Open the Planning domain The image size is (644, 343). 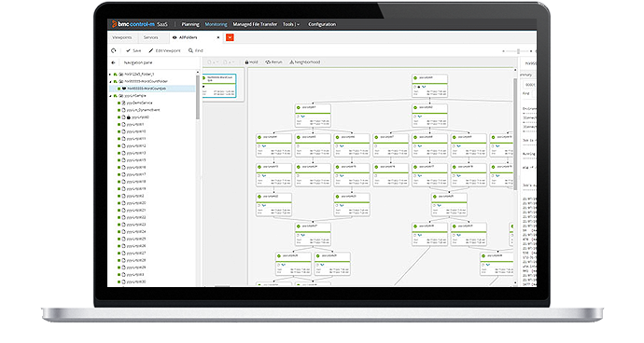tap(190, 24)
